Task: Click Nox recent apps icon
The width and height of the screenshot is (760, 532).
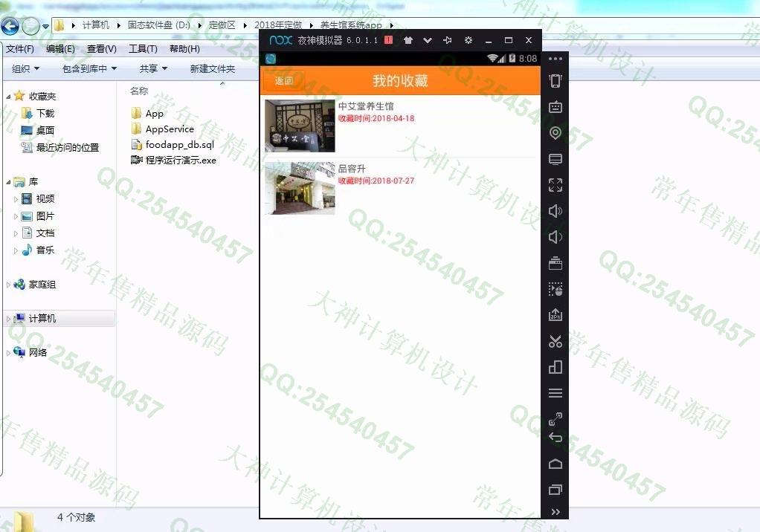Action: pyautogui.click(x=555, y=490)
